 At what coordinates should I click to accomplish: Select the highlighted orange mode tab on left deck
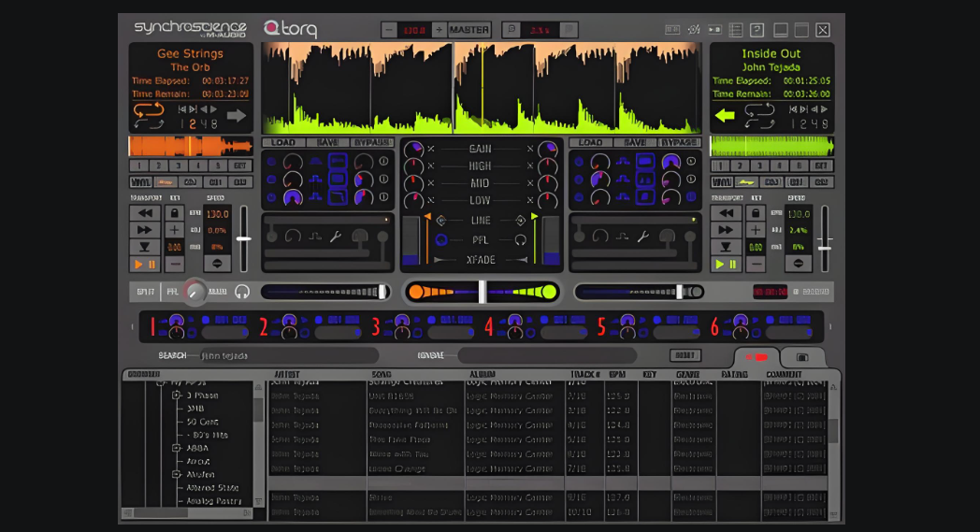coord(166,182)
